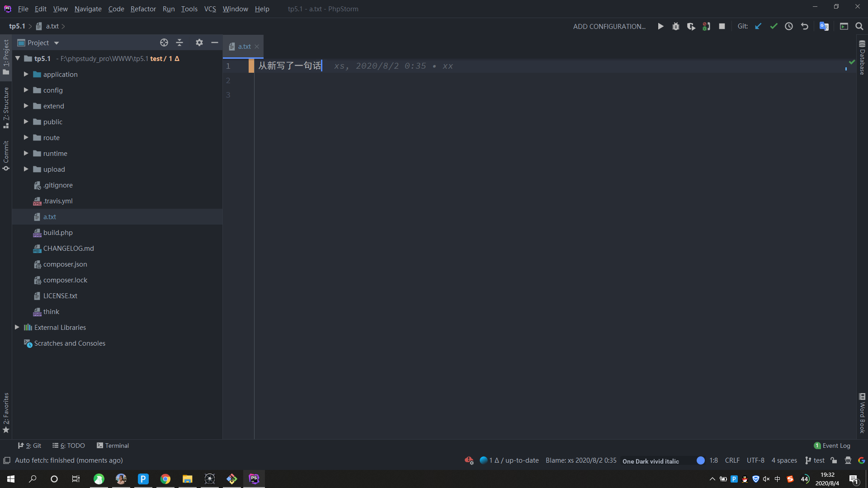868x488 pixels.
Task: Open the Event Log
Action: [x=832, y=446]
